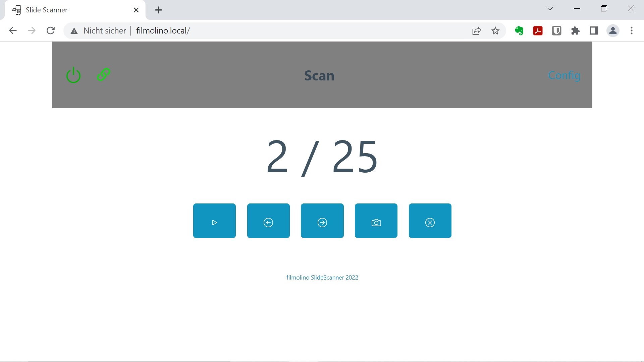Open the Extensions puzzle menu
The image size is (644, 362).
[x=576, y=31]
